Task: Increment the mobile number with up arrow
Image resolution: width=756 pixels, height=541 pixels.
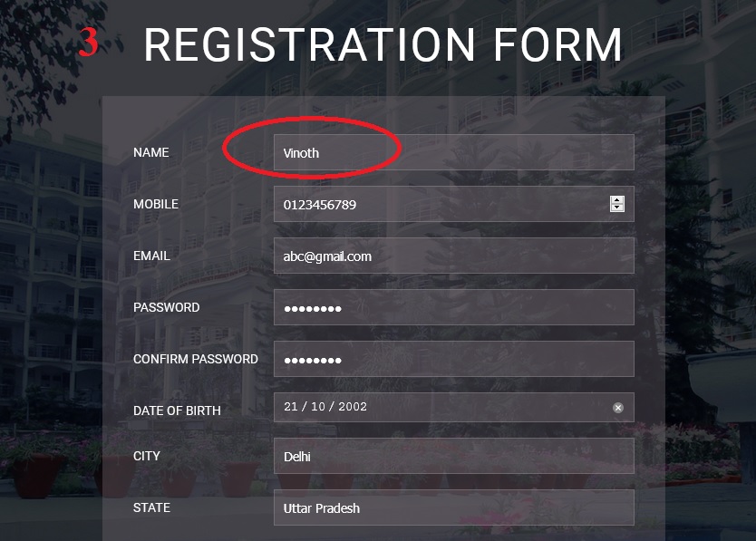Action: (617, 200)
